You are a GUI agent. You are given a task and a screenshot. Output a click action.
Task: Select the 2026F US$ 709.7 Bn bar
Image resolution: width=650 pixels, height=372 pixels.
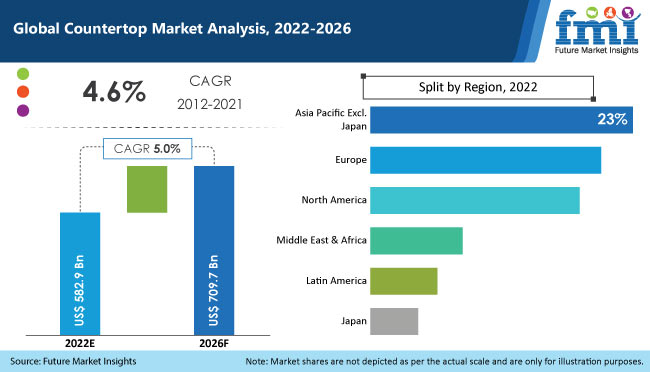214,250
